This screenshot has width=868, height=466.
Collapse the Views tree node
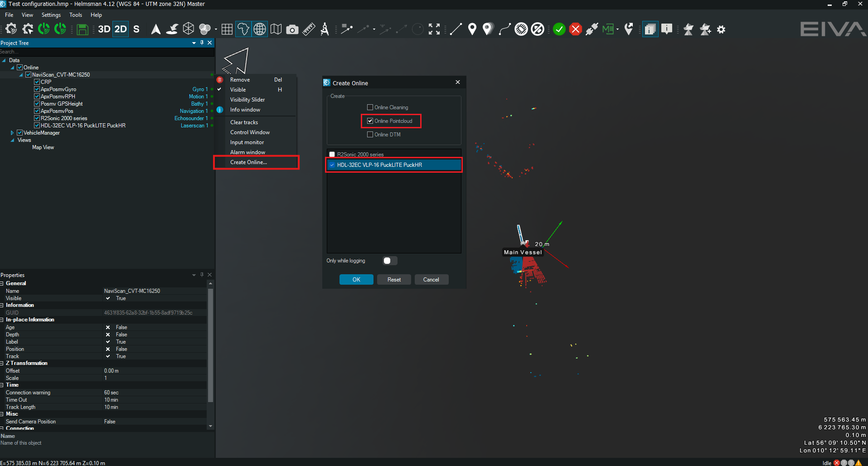(12, 140)
